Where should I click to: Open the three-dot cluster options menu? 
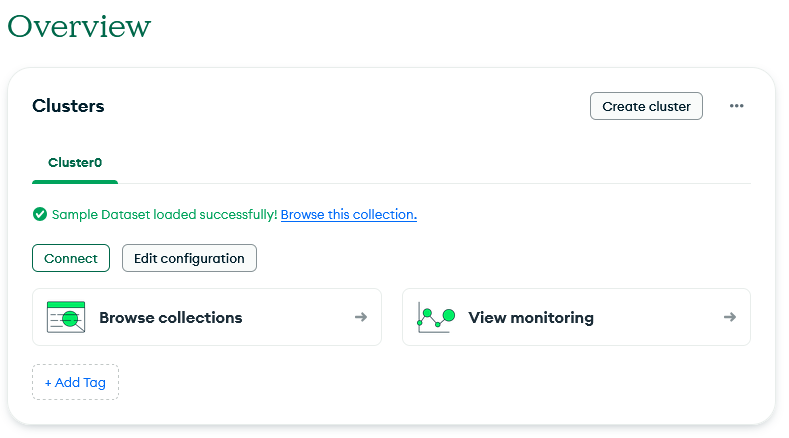pos(737,106)
